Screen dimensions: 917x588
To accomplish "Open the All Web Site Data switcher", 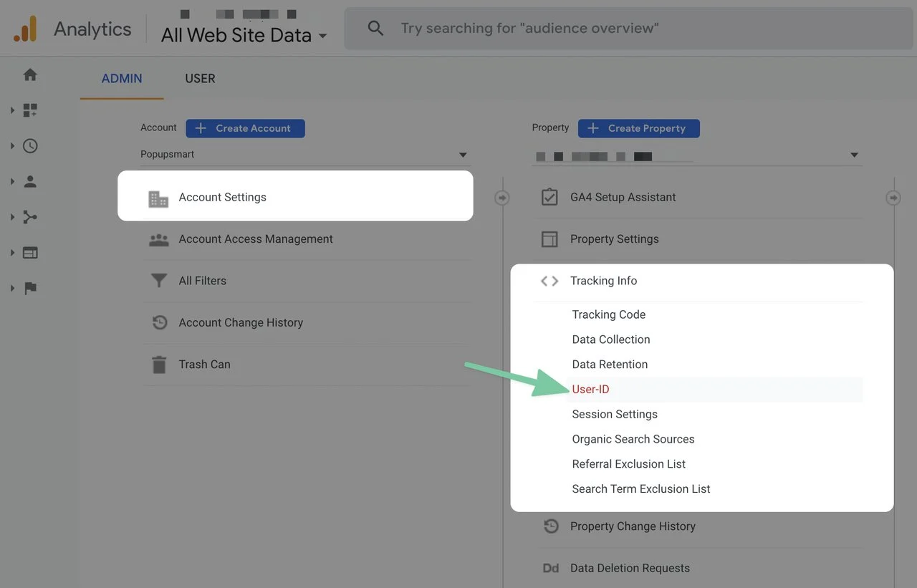I will [x=244, y=35].
